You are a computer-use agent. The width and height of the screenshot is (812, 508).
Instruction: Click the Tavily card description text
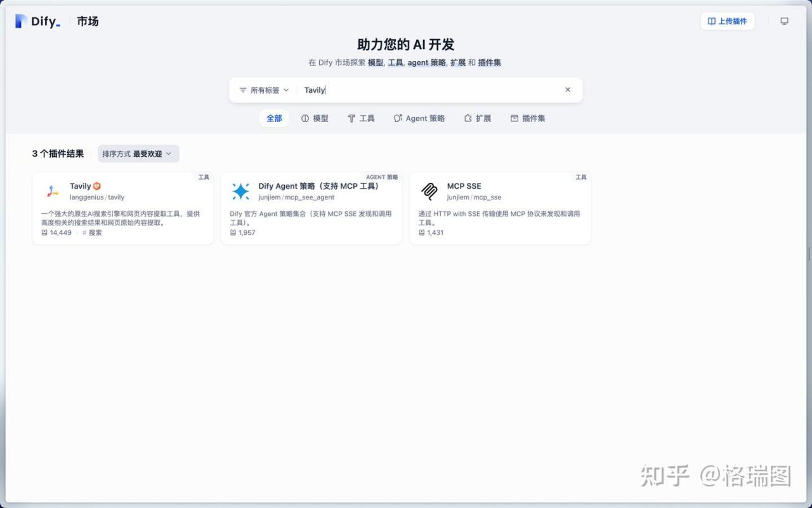(x=121, y=218)
